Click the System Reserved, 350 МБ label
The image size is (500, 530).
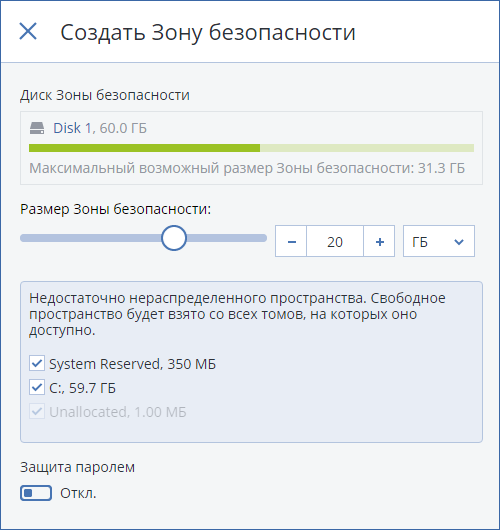133,364
